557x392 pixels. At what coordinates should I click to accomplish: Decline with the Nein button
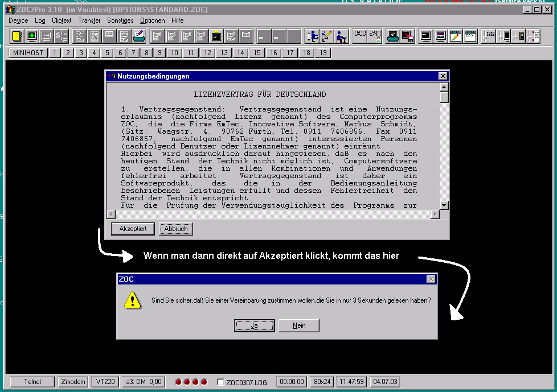pyautogui.click(x=299, y=325)
